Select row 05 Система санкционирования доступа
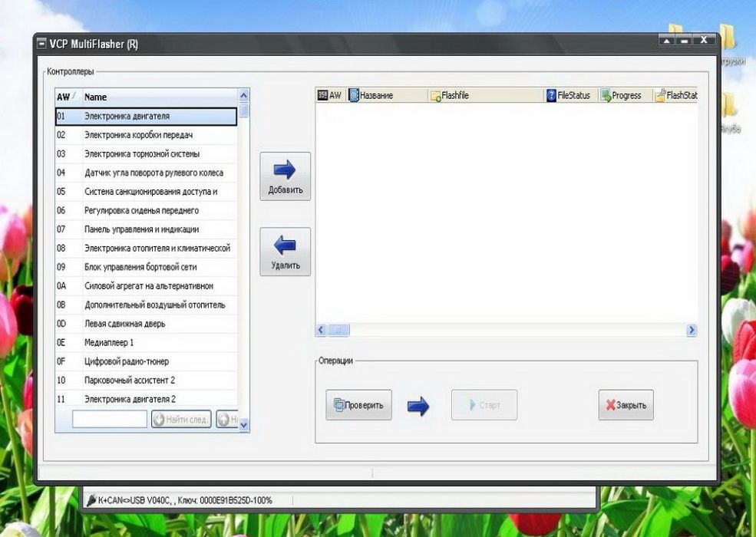The image size is (756, 537). coord(146,191)
